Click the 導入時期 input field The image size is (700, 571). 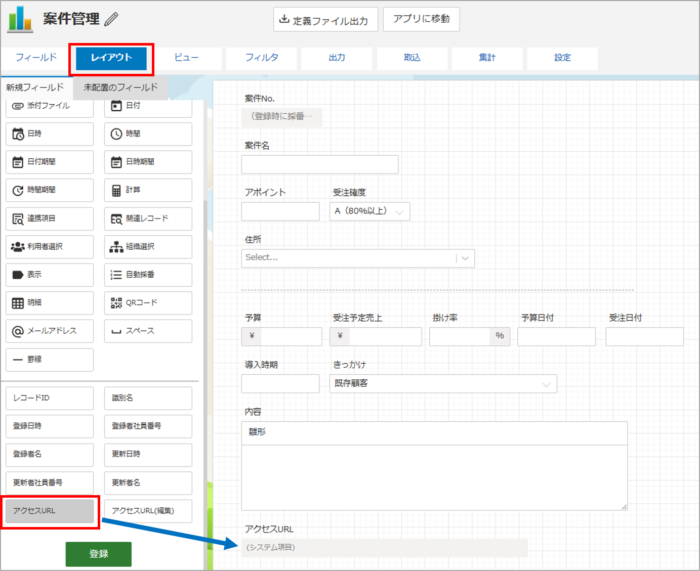pyautogui.click(x=280, y=383)
